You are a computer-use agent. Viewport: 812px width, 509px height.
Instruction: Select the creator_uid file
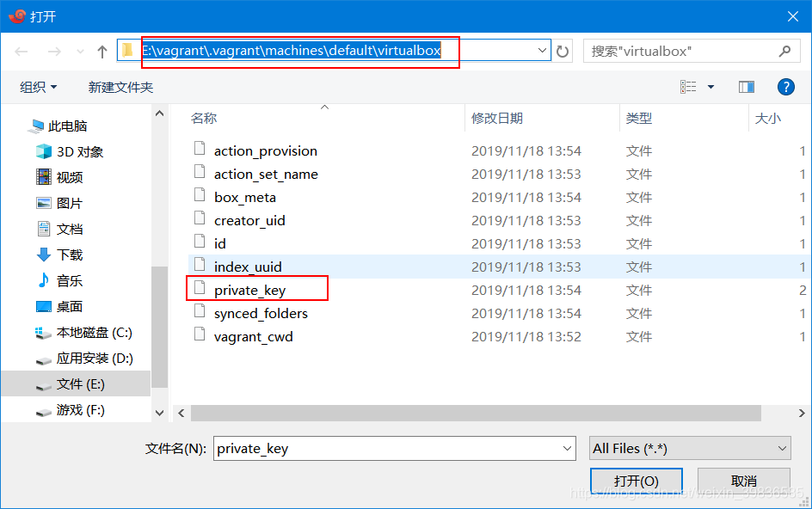click(x=249, y=221)
